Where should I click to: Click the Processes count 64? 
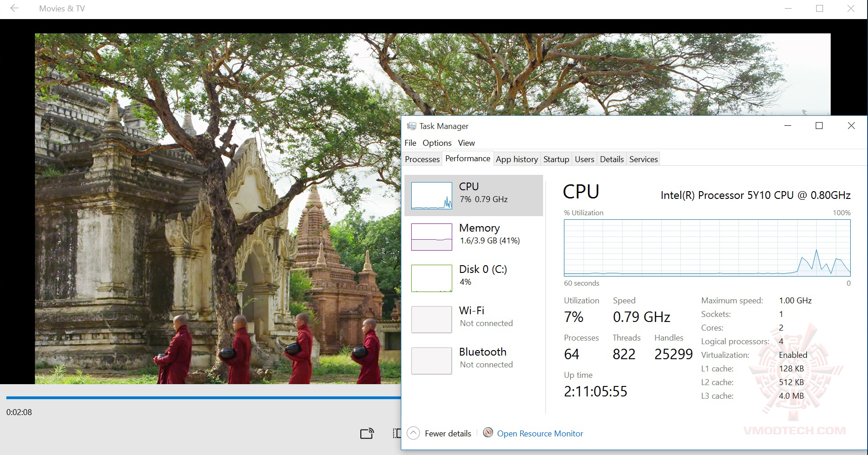tap(572, 354)
